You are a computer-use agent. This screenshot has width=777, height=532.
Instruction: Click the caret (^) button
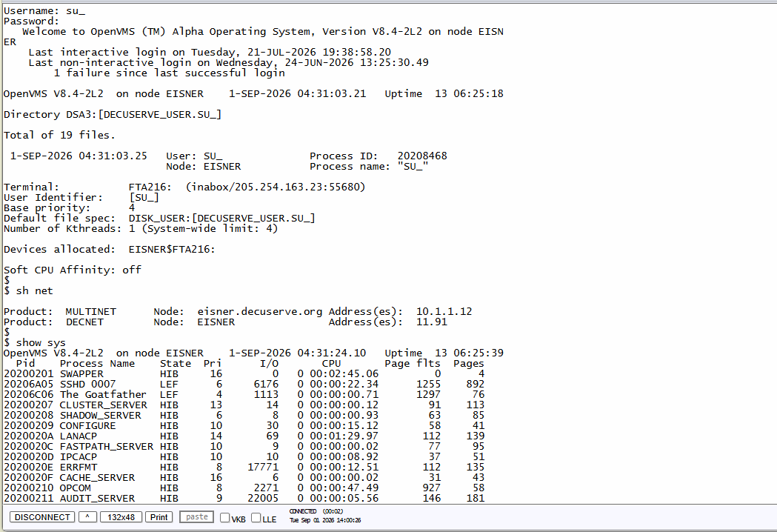pyautogui.click(x=87, y=517)
